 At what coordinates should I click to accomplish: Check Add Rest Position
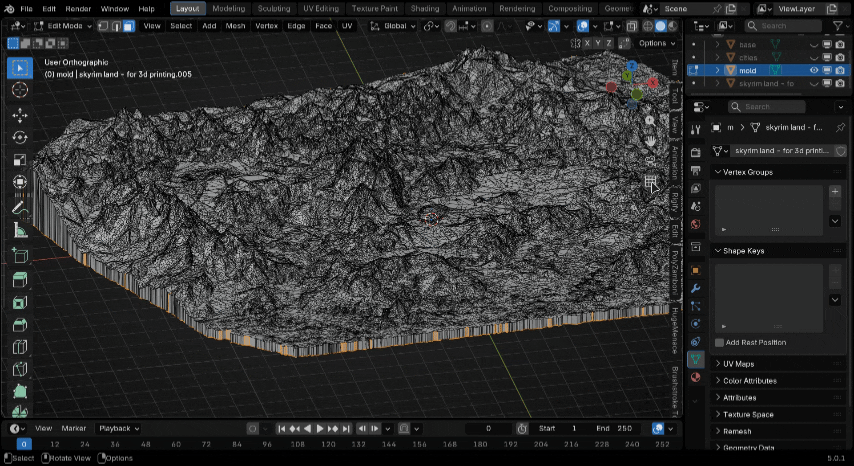[x=719, y=342]
